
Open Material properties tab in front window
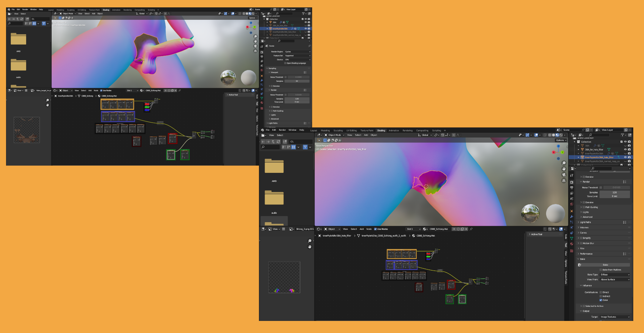pos(572,244)
